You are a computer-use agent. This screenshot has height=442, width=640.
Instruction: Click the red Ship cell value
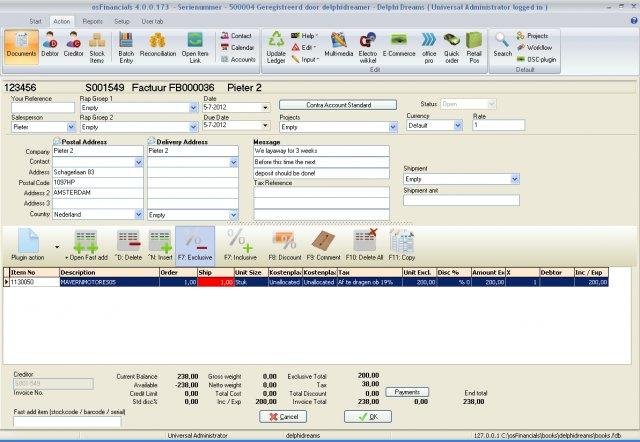click(216, 282)
